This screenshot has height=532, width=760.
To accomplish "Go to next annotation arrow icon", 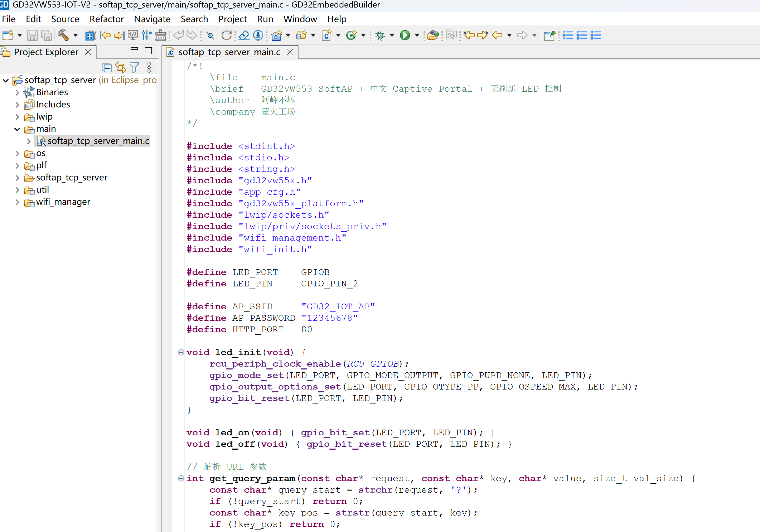I will 483,35.
